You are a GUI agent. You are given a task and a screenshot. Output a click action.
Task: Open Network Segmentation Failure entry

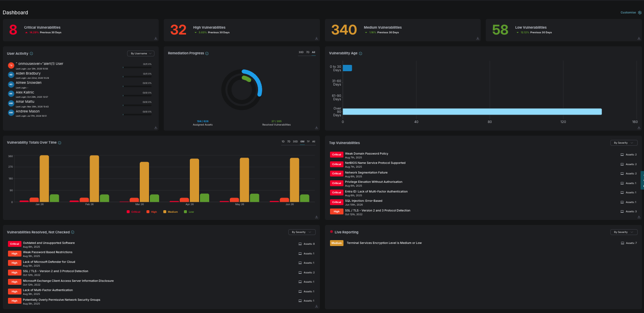point(366,173)
